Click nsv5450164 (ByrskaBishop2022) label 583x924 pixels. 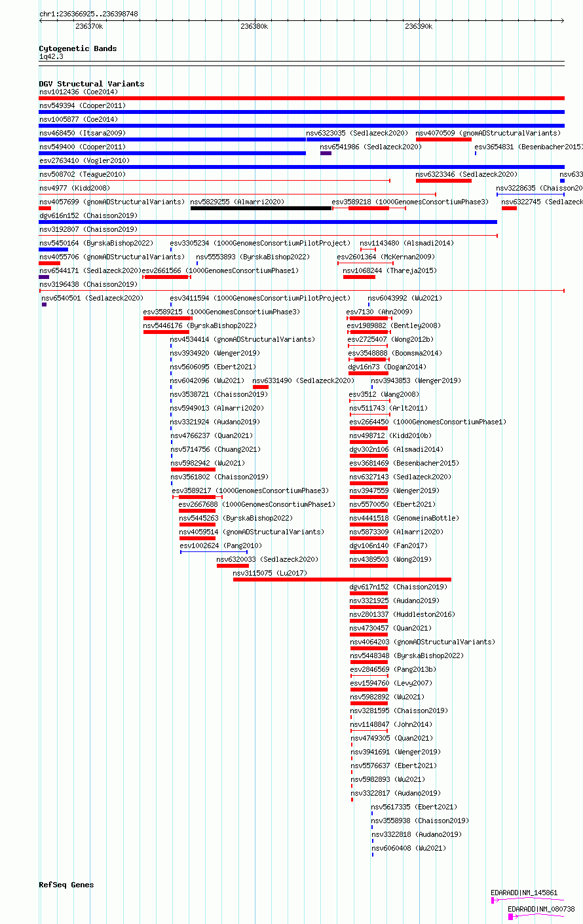pos(96,243)
